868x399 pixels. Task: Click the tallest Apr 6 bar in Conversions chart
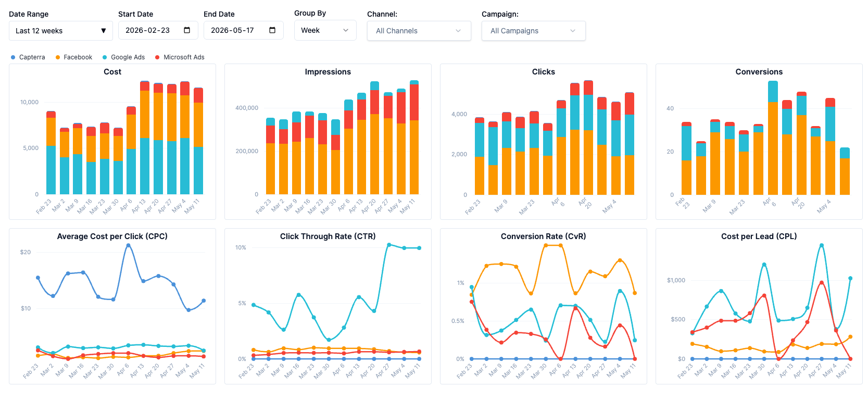coord(773,138)
